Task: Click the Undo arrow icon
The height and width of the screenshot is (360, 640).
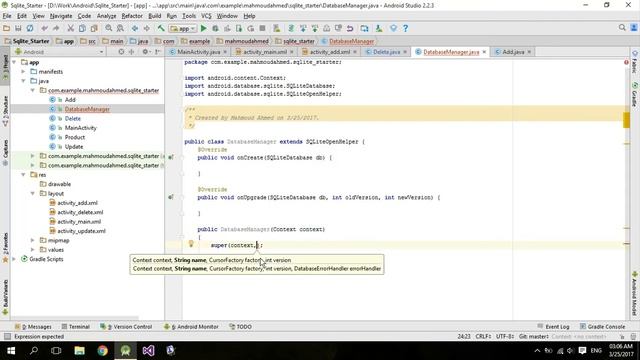Action: pos(44,28)
